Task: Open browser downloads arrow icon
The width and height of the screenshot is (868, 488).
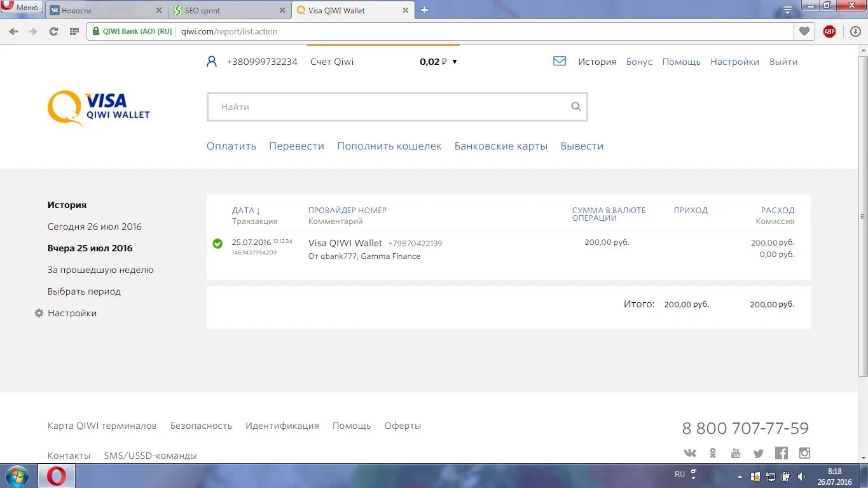Action: click(x=855, y=31)
